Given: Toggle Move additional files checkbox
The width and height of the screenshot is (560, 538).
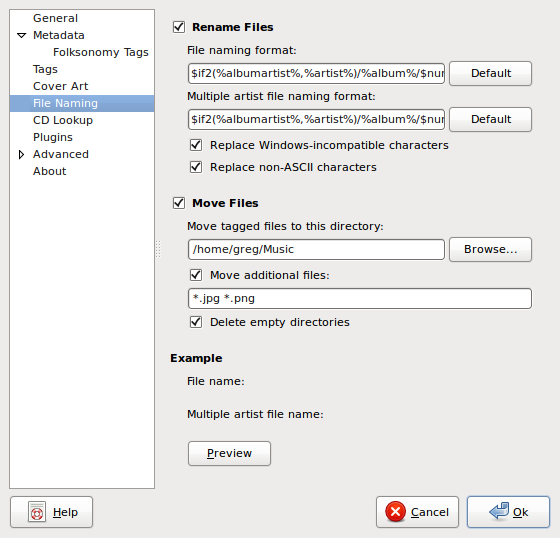Looking at the screenshot, I should pos(196,275).
